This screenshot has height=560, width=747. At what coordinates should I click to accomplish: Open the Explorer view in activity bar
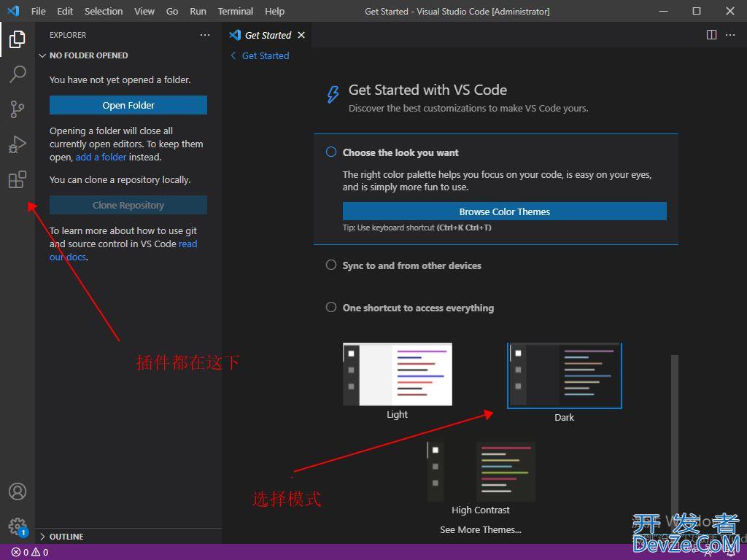[18, 39]
